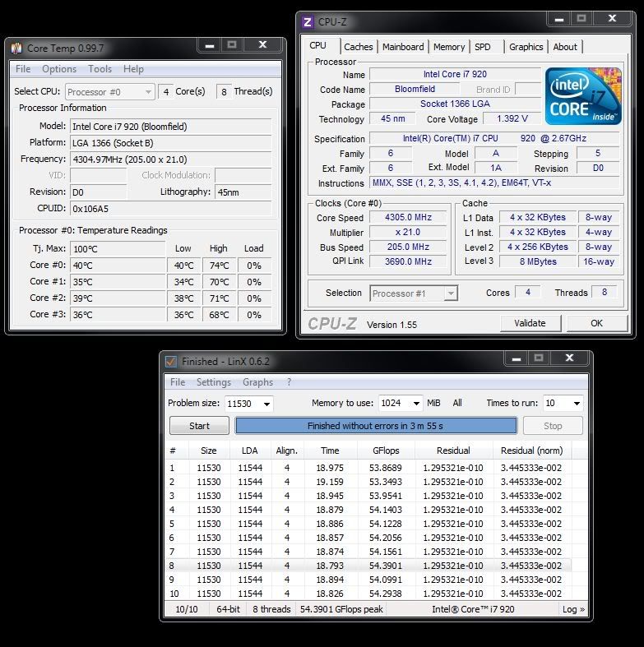This screenshot has height=647, width=644.
Task: Open the Mainboard tab in CPU-Z
Action: coord(403,47)
